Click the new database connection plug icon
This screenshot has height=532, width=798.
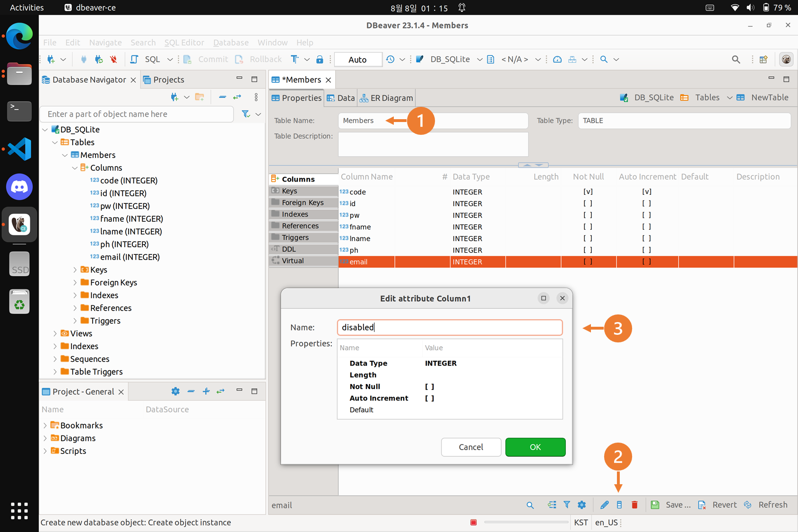[51, 59]
